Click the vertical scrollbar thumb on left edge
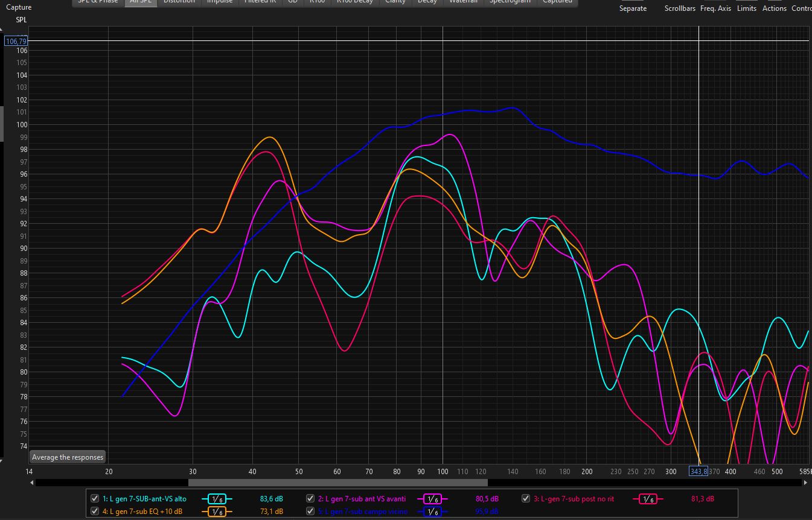Viewport: 812px width, 520px height. (x=2, y=124)
